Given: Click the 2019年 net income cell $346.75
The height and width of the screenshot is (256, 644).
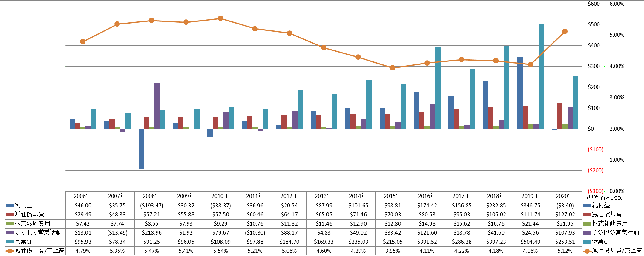Looking at the screenshot, I should point(530,206).
